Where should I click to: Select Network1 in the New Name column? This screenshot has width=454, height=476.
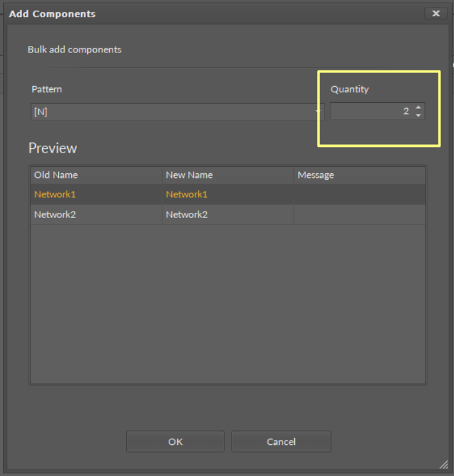[x=187, y=195]
